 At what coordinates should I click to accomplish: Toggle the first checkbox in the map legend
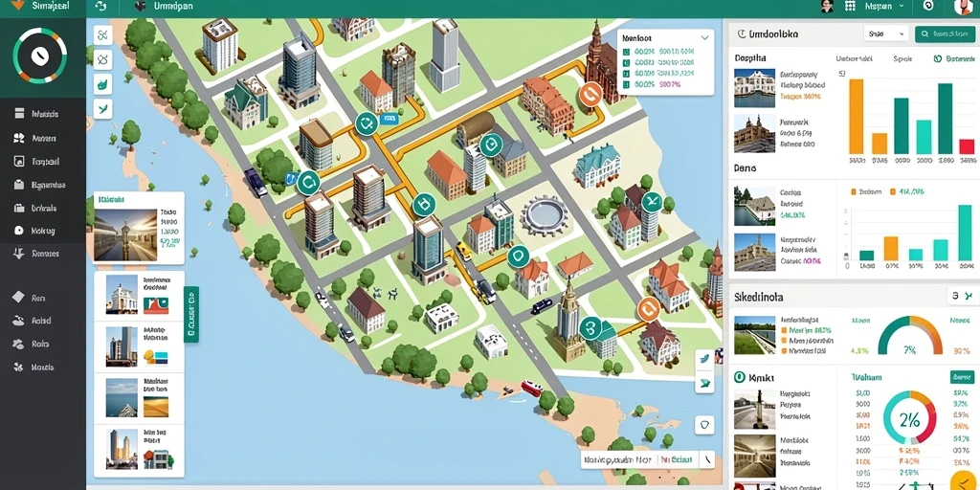pos(626,54)
